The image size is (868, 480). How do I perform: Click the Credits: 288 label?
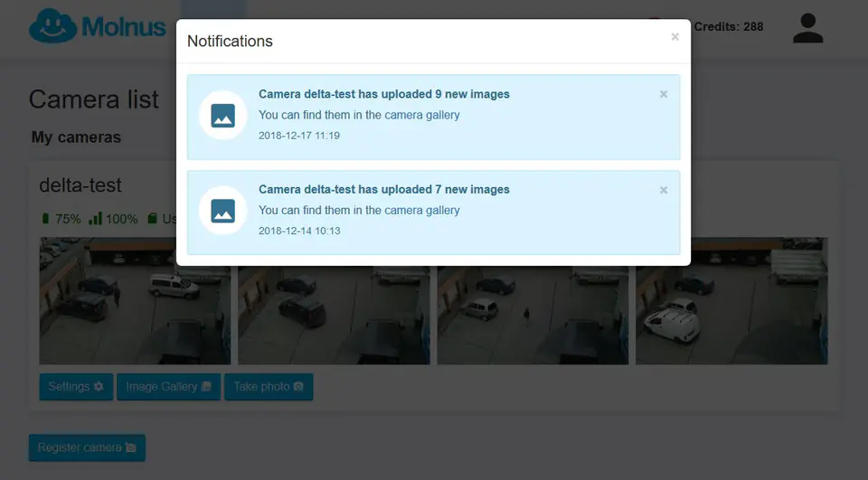728,27
